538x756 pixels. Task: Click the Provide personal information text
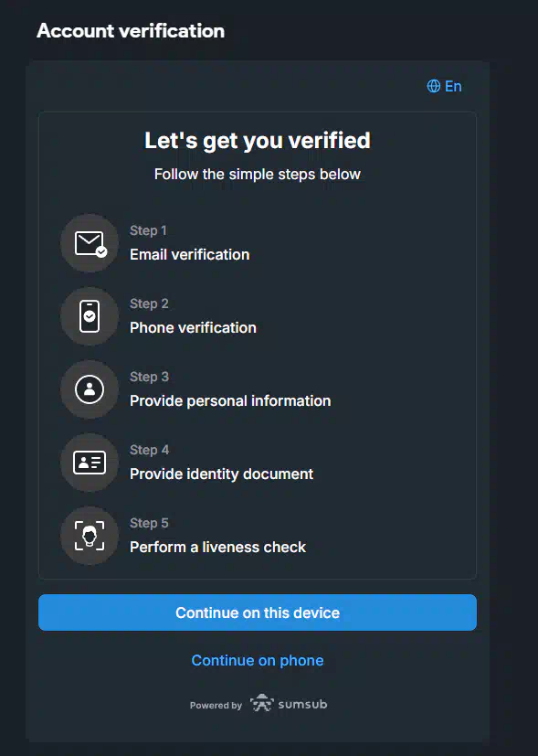[230, 401]
